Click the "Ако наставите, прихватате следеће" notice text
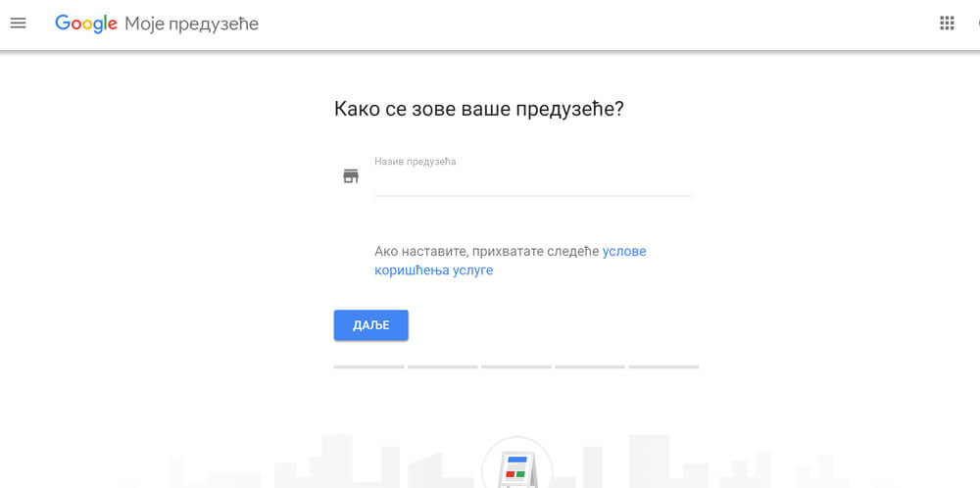 tap(486, 251)
